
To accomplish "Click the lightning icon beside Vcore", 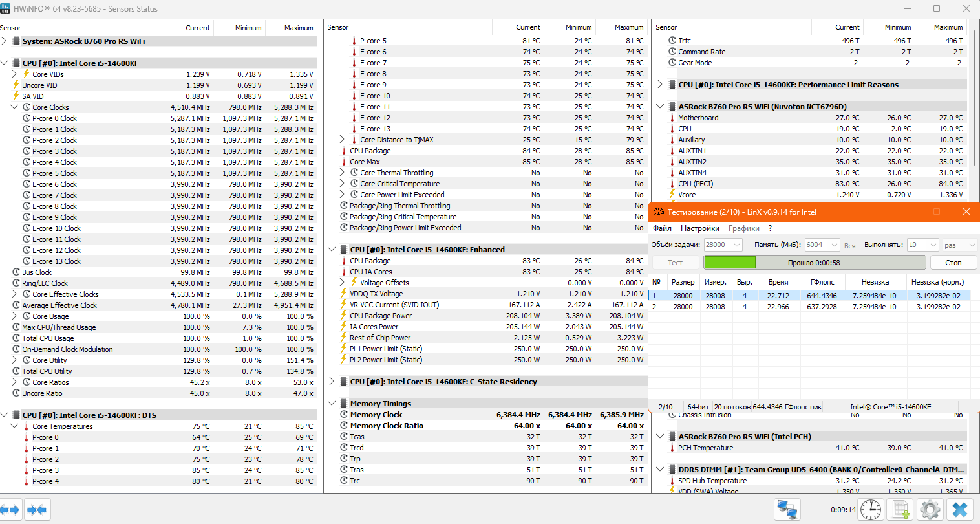I will click(x=672, y=194).
